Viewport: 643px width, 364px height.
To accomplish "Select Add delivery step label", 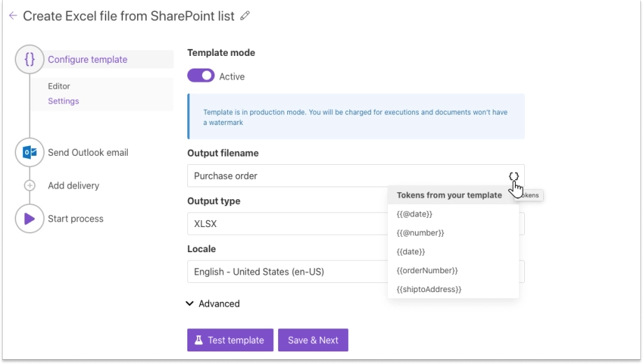I will click(x=73, y=186).
